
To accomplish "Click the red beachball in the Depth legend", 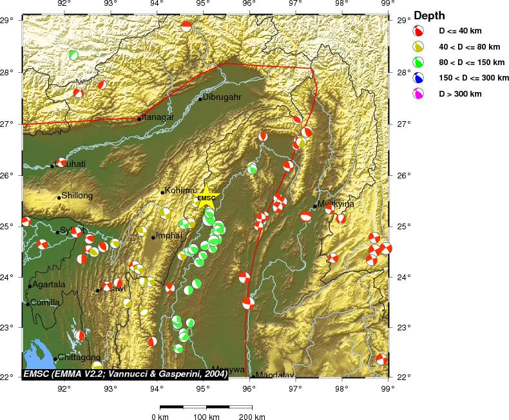I will tap(419, 30).
